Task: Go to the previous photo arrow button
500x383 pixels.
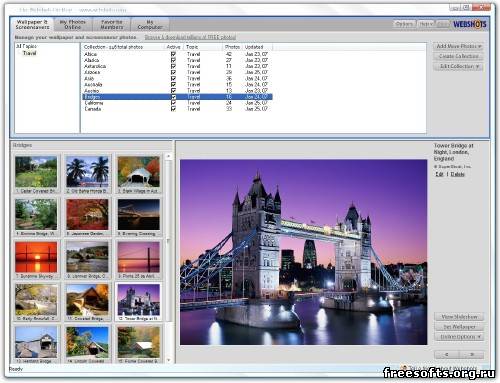Action: coord(447,354)
